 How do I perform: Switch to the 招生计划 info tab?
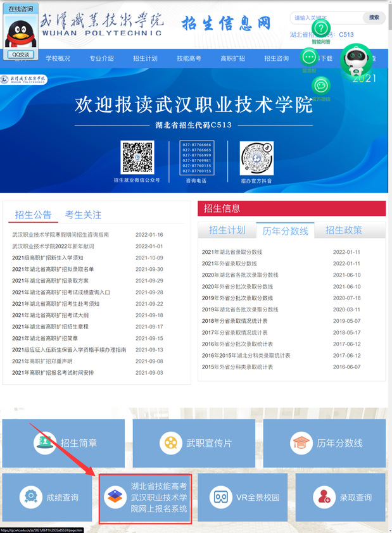click(x=227, y=230)
